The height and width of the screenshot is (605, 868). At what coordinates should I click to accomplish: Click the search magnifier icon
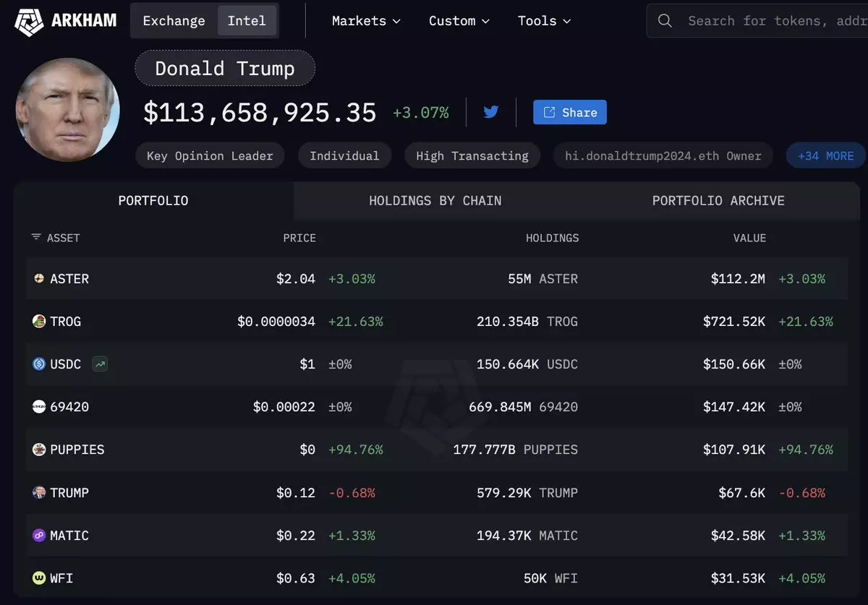[x=665, y=20]
